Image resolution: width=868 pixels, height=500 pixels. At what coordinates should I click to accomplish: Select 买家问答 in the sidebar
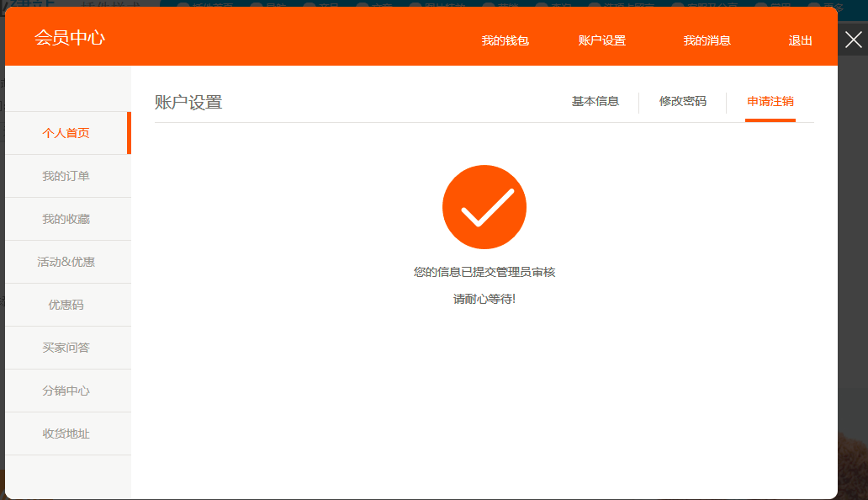(x=66, y=348)
